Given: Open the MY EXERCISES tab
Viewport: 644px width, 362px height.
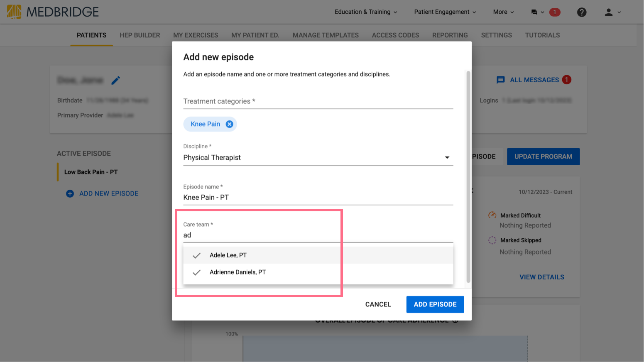Looking at the screenshot, I should click(x=196, y=35).
